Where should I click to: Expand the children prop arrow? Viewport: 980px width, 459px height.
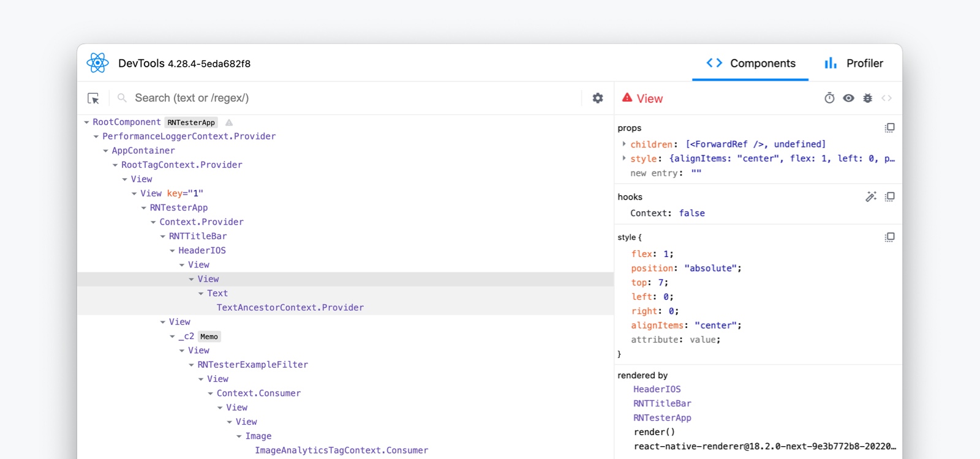(624, 144)
